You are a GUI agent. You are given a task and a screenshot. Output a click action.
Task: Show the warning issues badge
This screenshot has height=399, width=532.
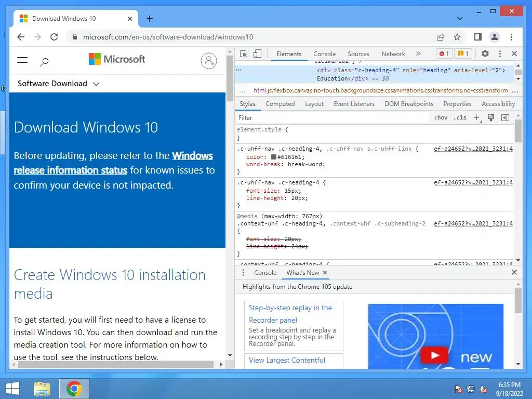[463, 54]
